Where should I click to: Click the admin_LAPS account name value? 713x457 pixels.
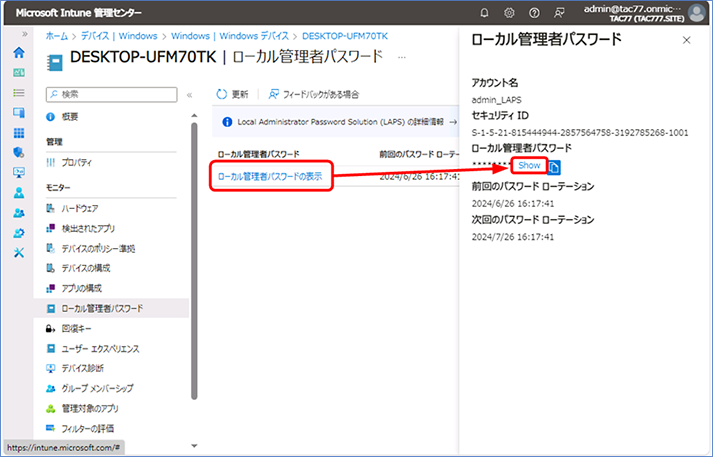pos(497,100)
